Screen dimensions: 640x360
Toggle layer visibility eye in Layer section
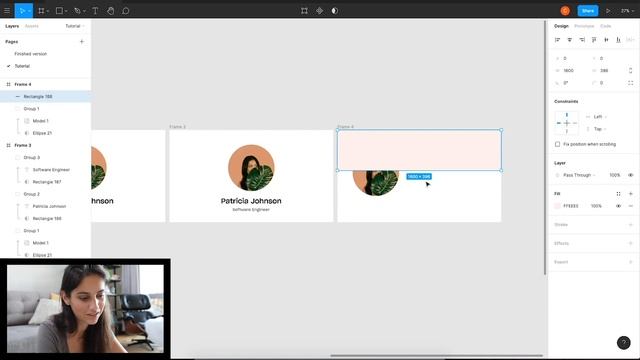pos(631,175)
